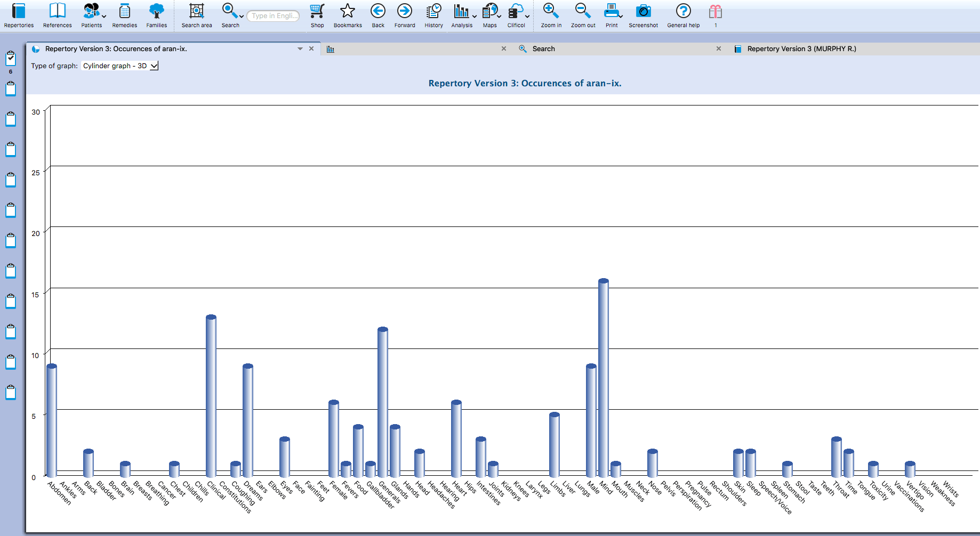Go Back to previous page

pos(378,15)
